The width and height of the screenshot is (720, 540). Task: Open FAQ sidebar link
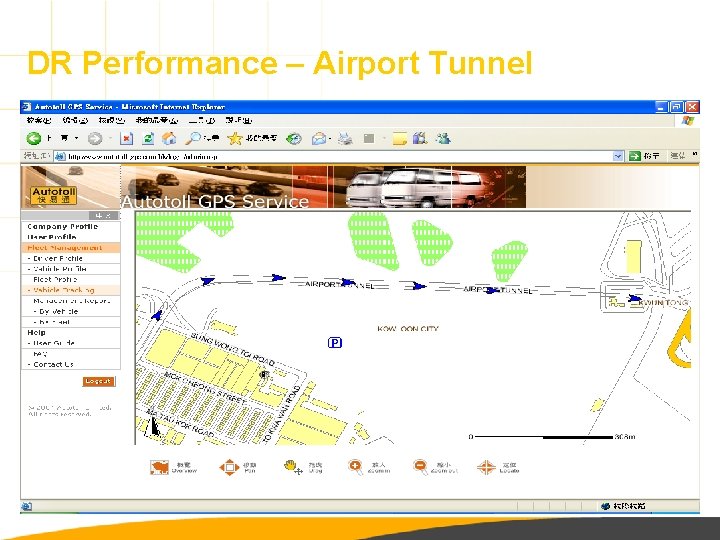click(40, 354)
